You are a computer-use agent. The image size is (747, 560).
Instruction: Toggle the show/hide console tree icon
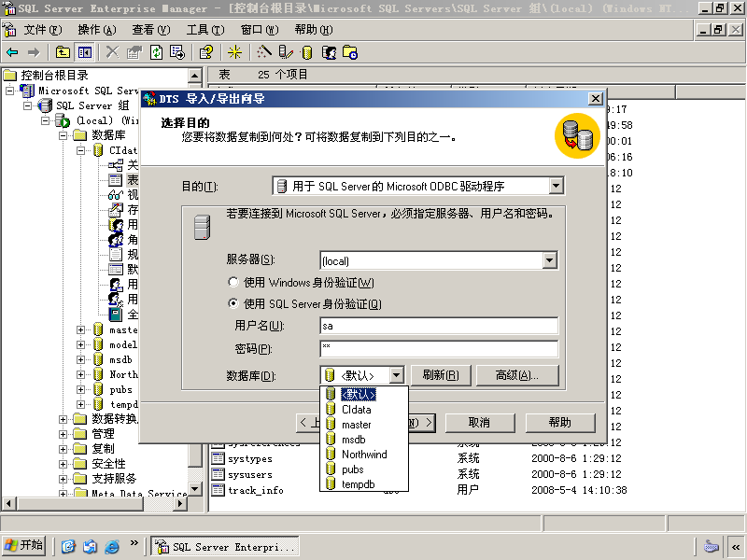85,52
